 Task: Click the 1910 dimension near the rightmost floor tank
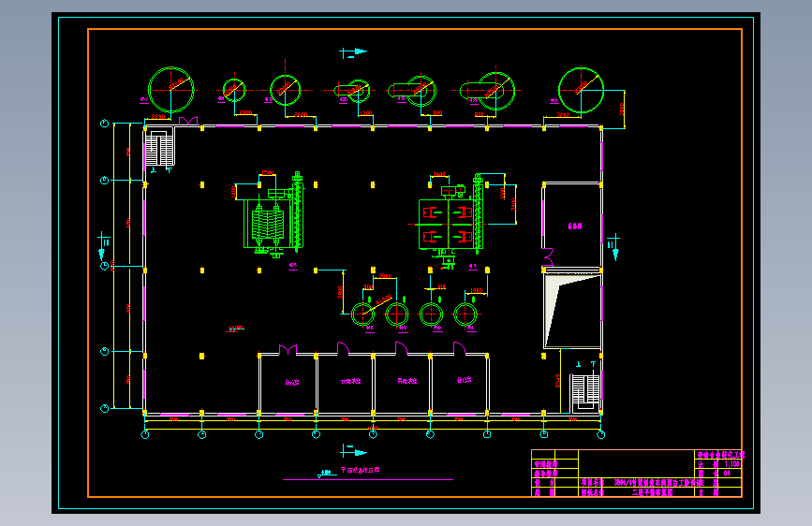click(477, 291)
